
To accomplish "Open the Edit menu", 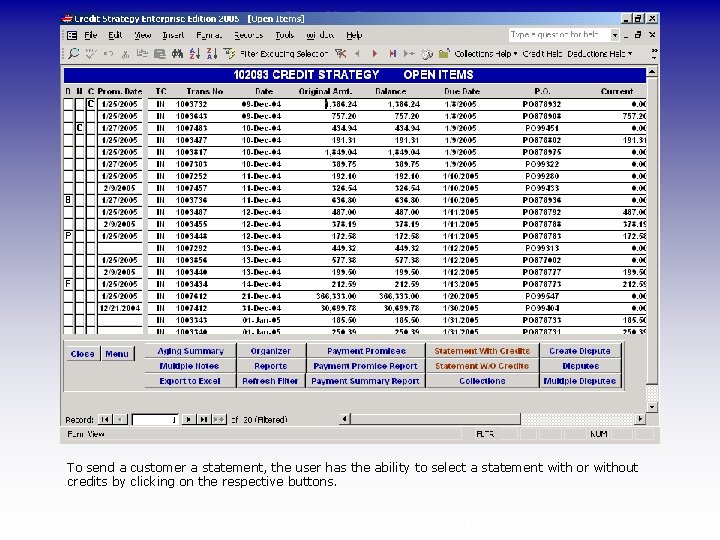I will tap(115, 35).
